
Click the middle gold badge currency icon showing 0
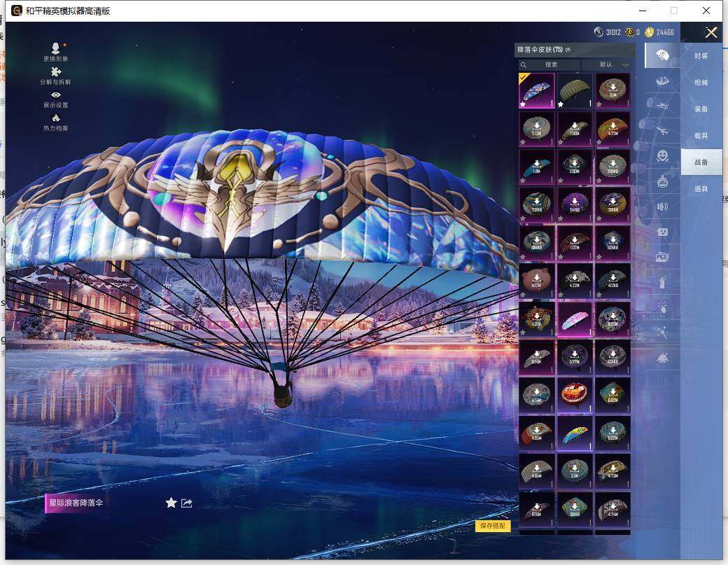coord(629,32)
